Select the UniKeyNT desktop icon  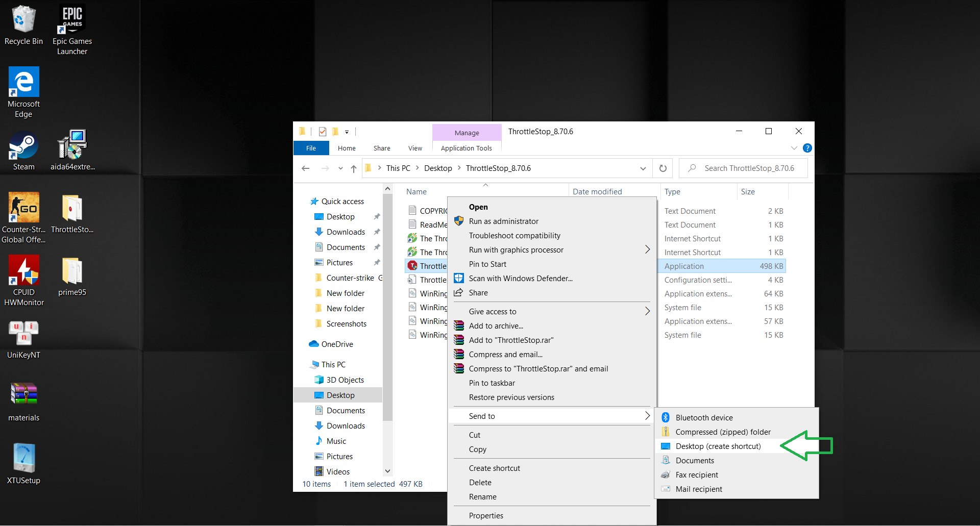pos(23,340)
